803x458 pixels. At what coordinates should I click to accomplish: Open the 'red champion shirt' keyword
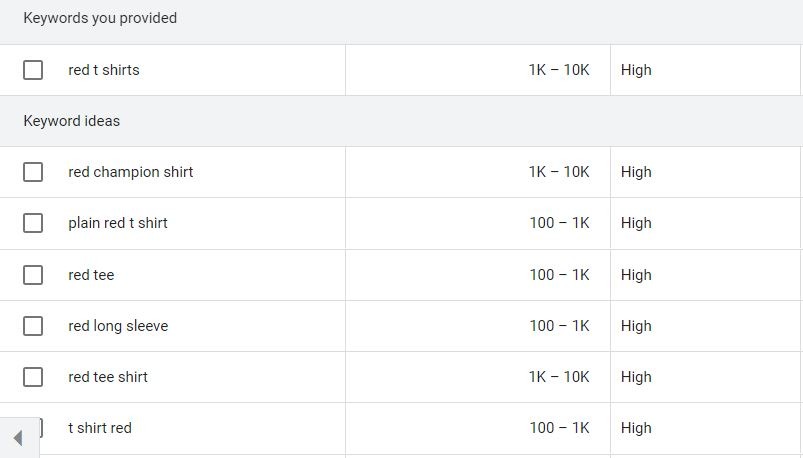pos(131,172)
